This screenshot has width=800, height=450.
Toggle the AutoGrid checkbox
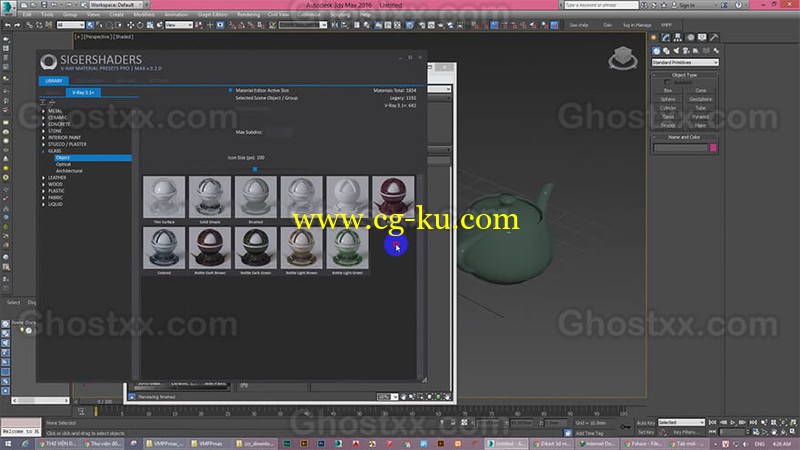pyautogui.click(x=666, y=83)
